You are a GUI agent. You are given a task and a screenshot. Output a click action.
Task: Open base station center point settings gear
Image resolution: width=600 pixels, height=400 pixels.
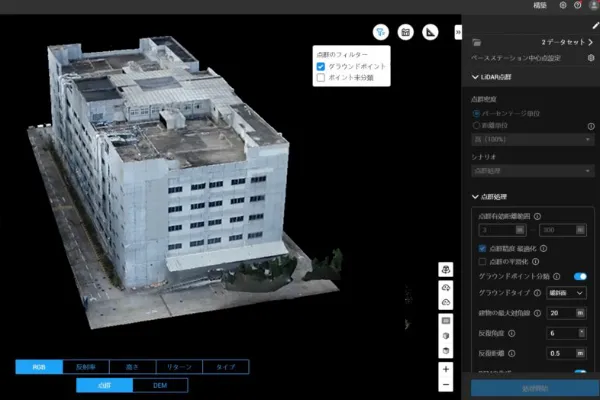591,58
